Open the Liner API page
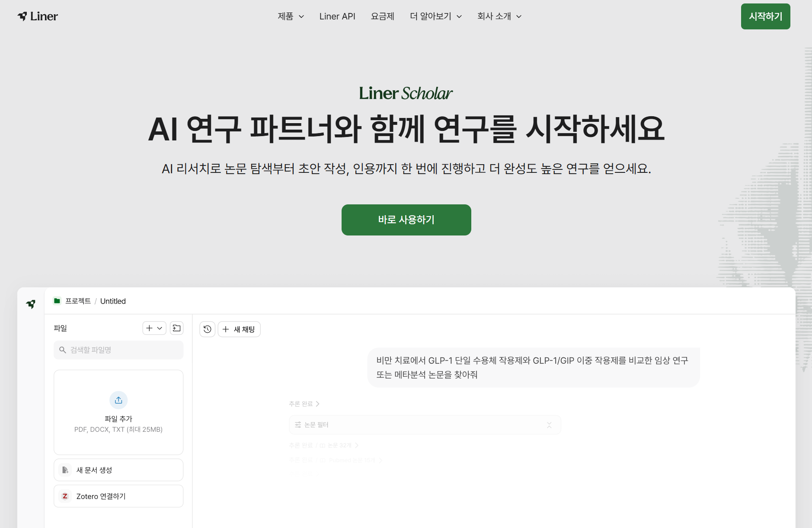The width and height of the screenshot is (812, 528). pos(337,16)
